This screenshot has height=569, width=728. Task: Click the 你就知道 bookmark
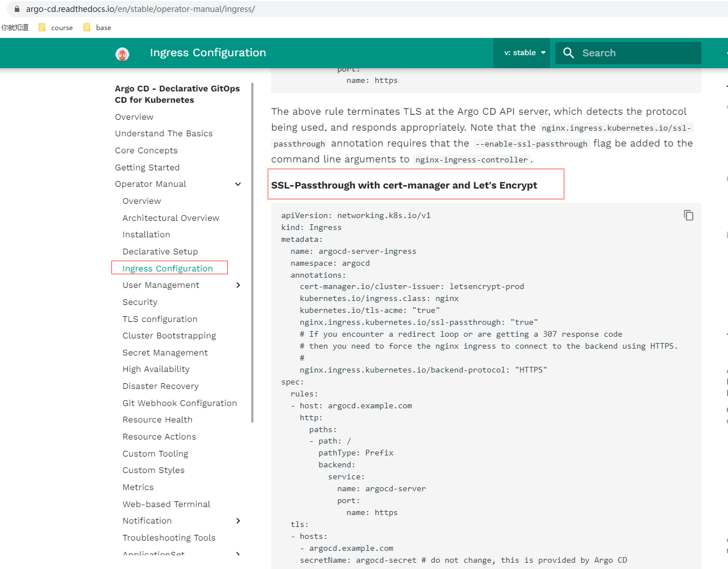[15, 27]
